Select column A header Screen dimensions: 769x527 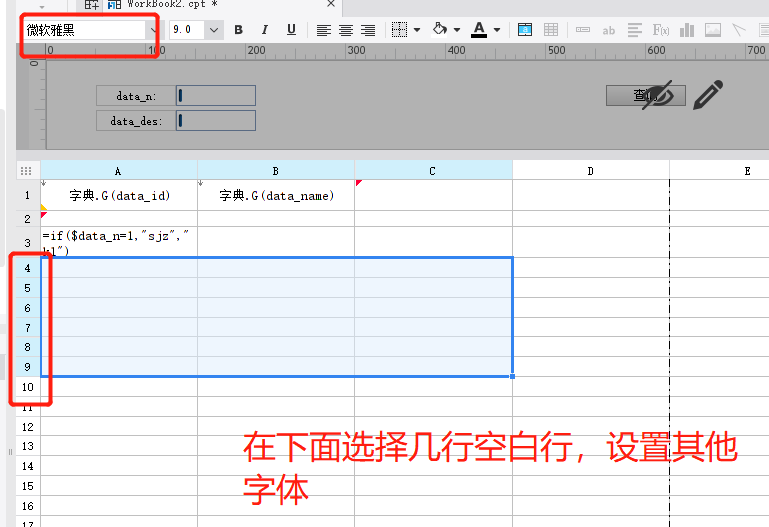[119, 171]
